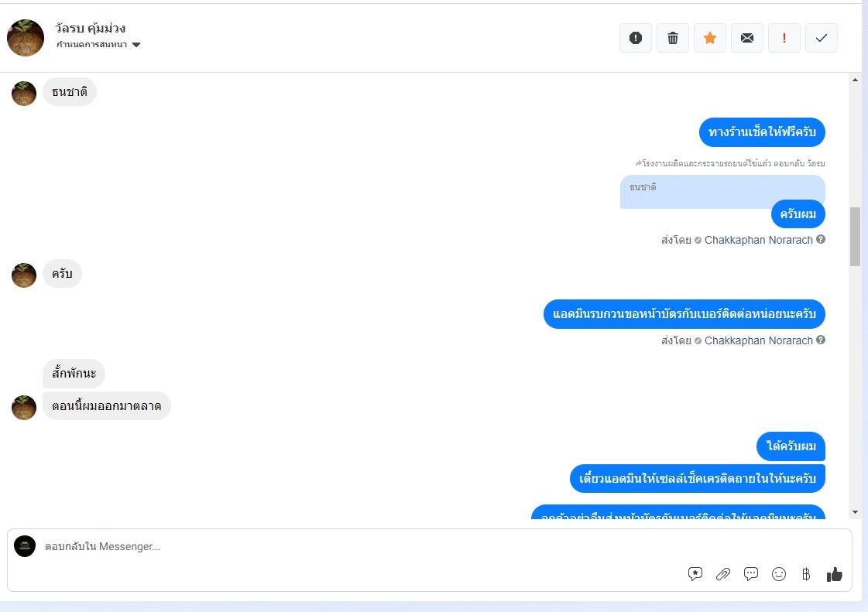Open saved replies speech bubble icon
Screen dimensions: 868x612
coord(750,574)
